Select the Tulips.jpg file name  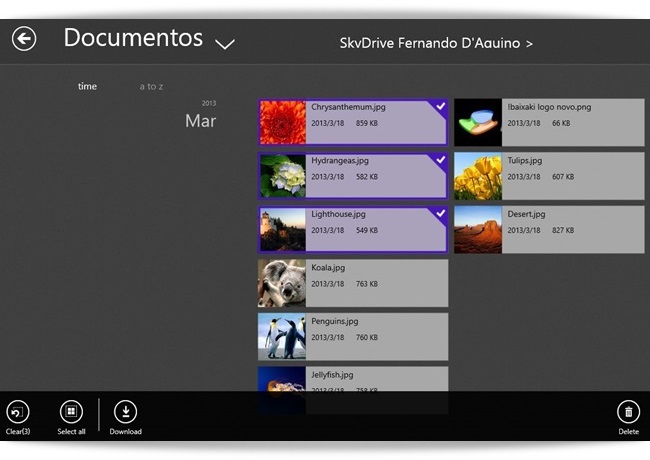point(524,160)
